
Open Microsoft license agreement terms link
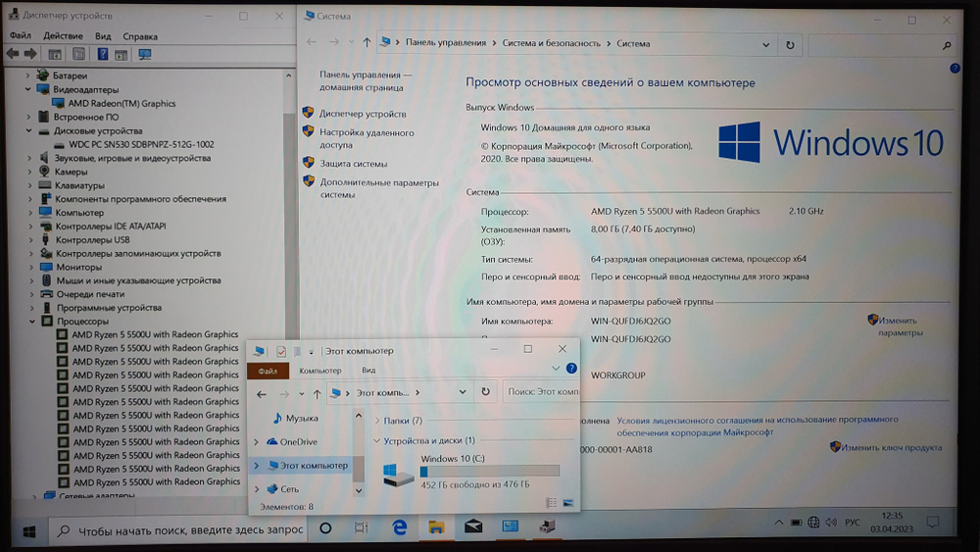[758, 426]
